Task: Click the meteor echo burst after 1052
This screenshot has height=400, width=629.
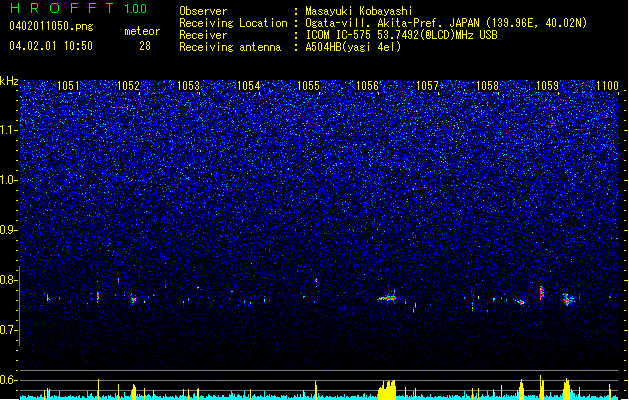Action: click(x=134, y=299)
